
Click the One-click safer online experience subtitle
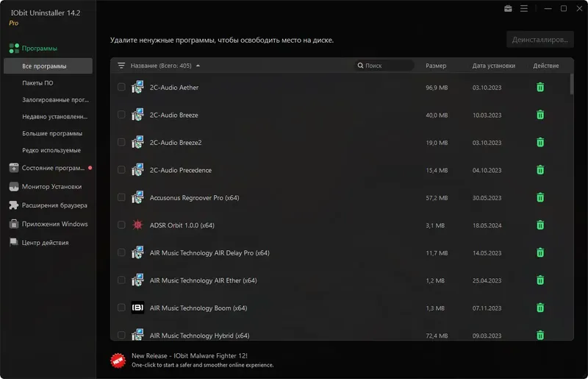click(203, 365)
